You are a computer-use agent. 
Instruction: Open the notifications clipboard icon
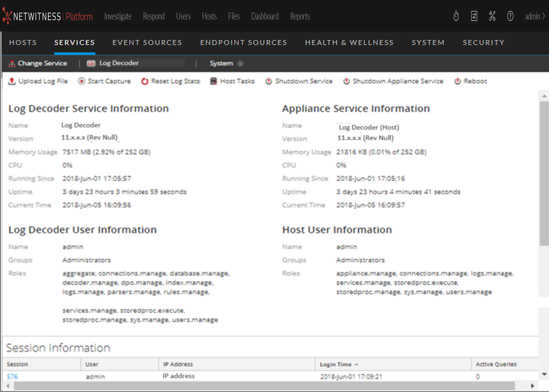(474, 16)
